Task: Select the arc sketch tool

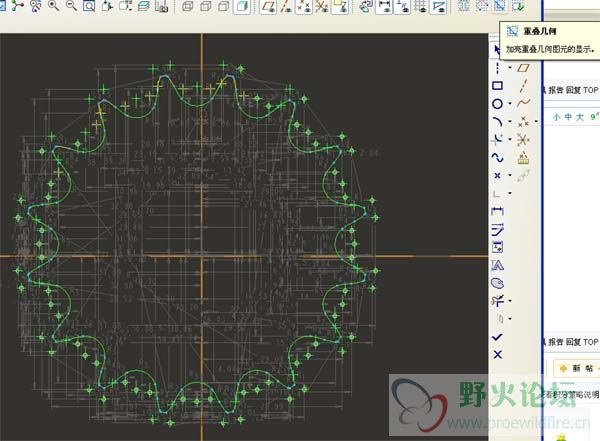Action: point(497,122)
